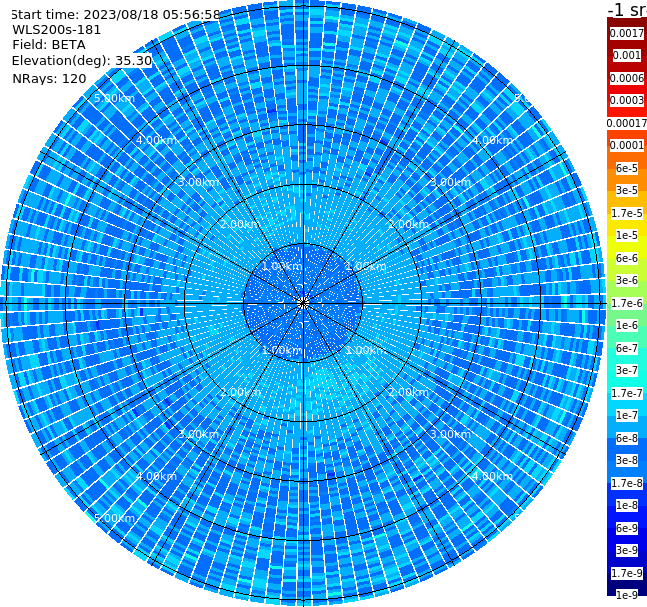
Task: Select the 'WLS200s-181' instrument label
Action: 57,30
